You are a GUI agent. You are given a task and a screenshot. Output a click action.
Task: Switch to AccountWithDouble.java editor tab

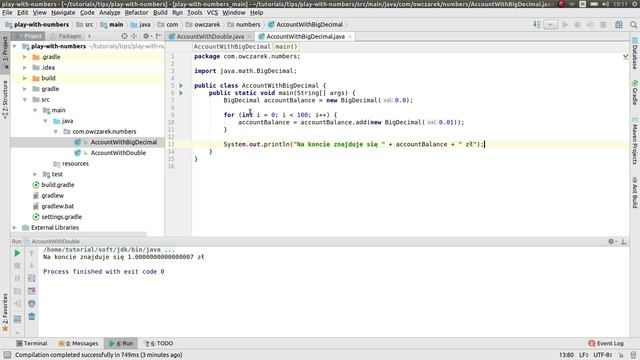(210, 37)
